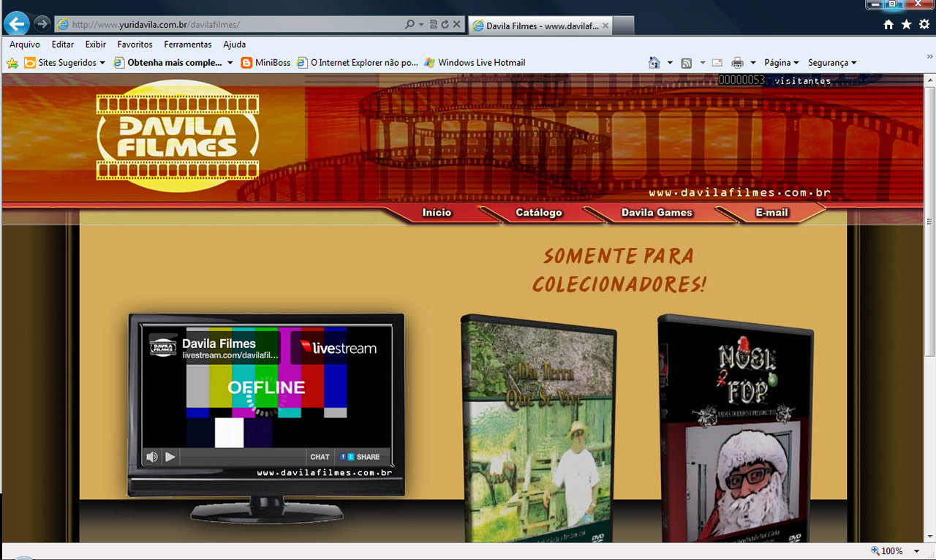Click the 'Da Terra Que Se Vive' DVD cover

pos(539,429)
